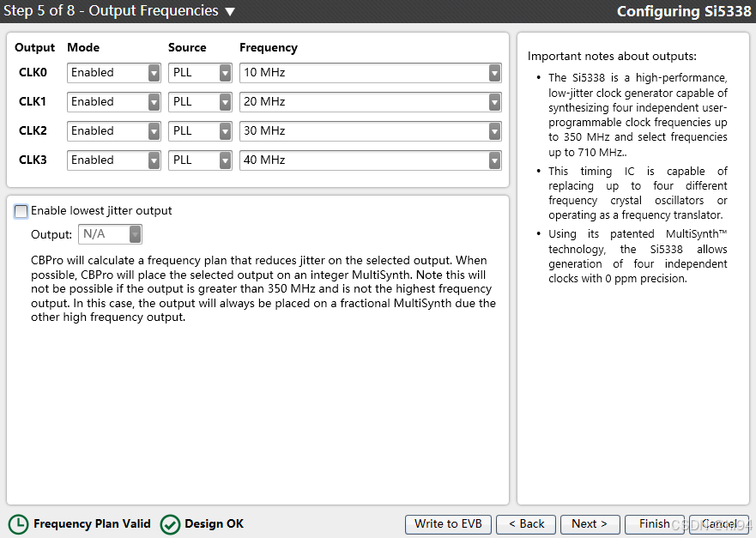Viewport: 756px width, 538px height.
Task: Click the Source column header
Action: coord(187,47)
